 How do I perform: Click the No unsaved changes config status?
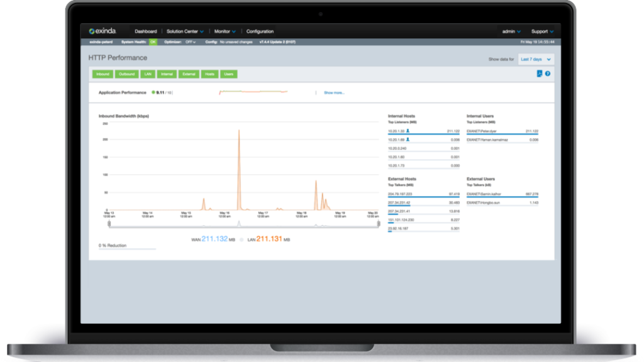[236, 42]
